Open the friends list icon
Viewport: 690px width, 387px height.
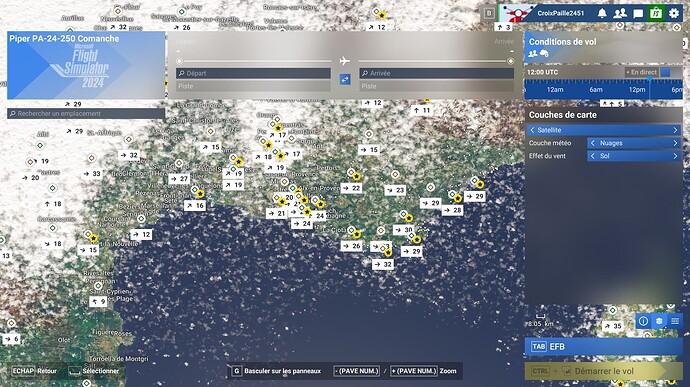pos(620,13)
